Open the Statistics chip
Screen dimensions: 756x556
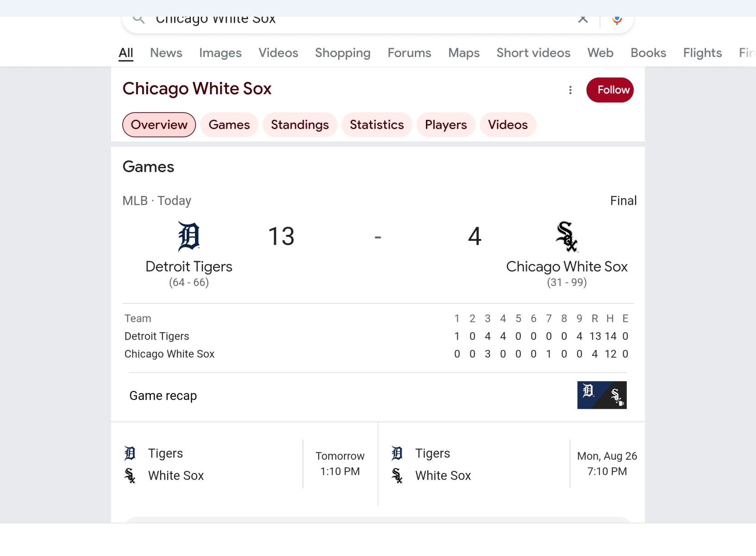click(x=377, y=125)
